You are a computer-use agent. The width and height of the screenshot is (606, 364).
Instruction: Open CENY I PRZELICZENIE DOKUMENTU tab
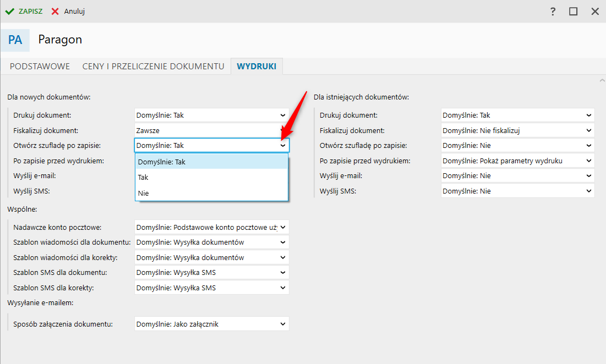(153, 67)
